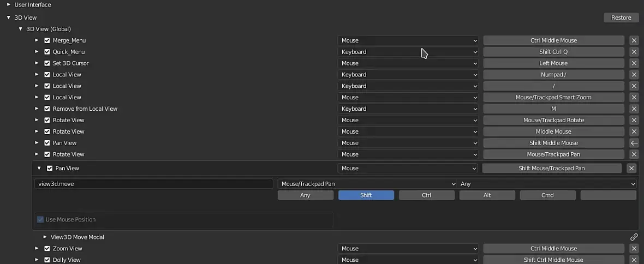Expand the Merge_Menu keymap entry

(x=37, y=40)
